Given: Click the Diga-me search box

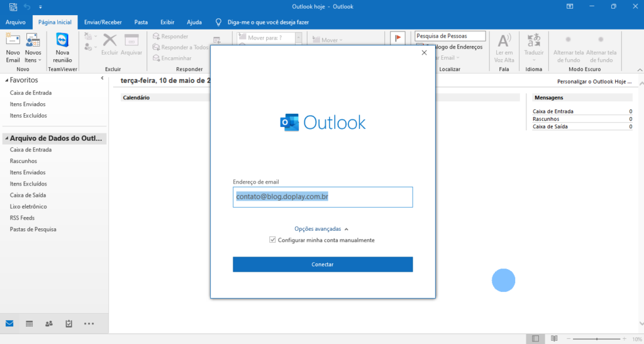Looking at the screenshot, I should point(268,22).
